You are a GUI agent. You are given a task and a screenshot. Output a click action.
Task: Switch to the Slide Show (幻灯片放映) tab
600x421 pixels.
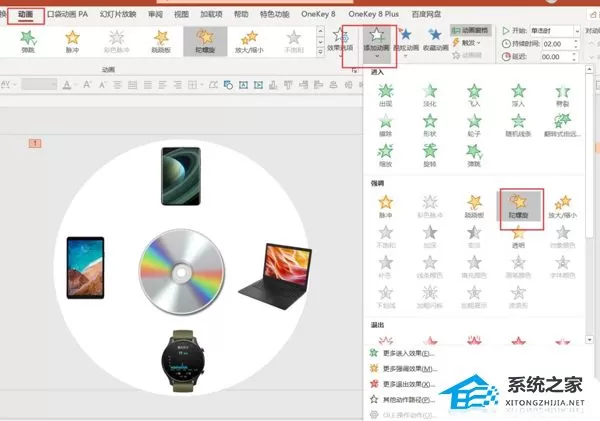tap(118, 15)
